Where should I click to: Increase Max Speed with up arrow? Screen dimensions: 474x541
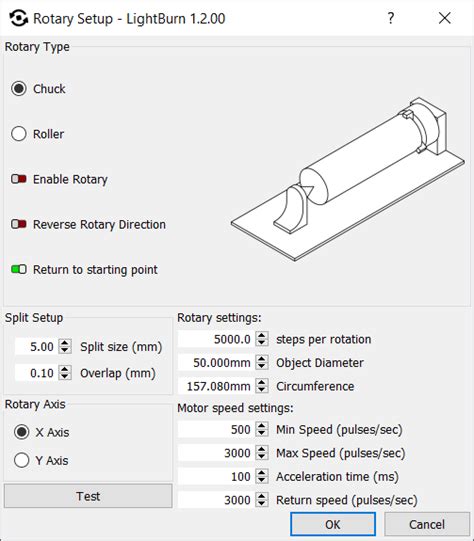tap(262, 449)
